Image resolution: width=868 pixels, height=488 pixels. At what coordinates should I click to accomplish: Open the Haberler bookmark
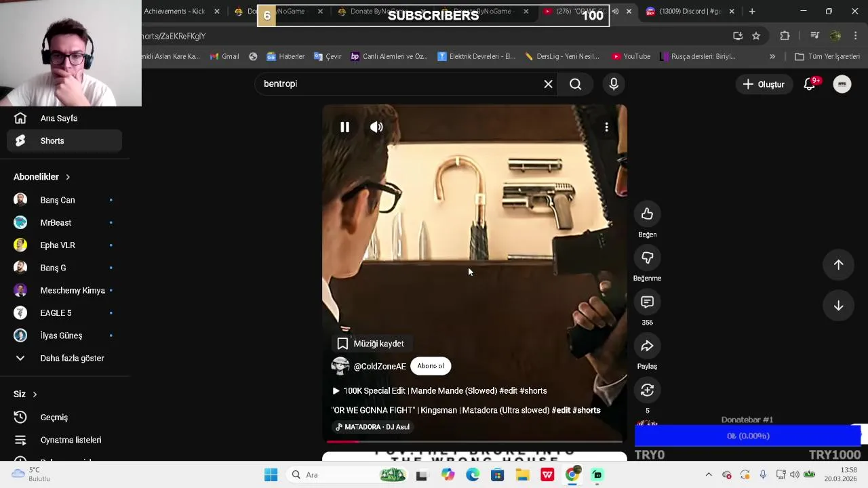[x=285, y=57]
